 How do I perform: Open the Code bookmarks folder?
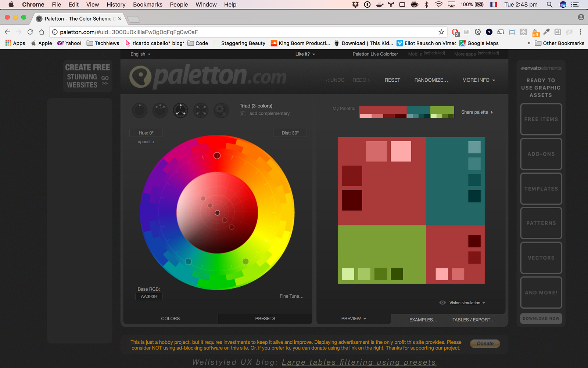coord(198,43)
